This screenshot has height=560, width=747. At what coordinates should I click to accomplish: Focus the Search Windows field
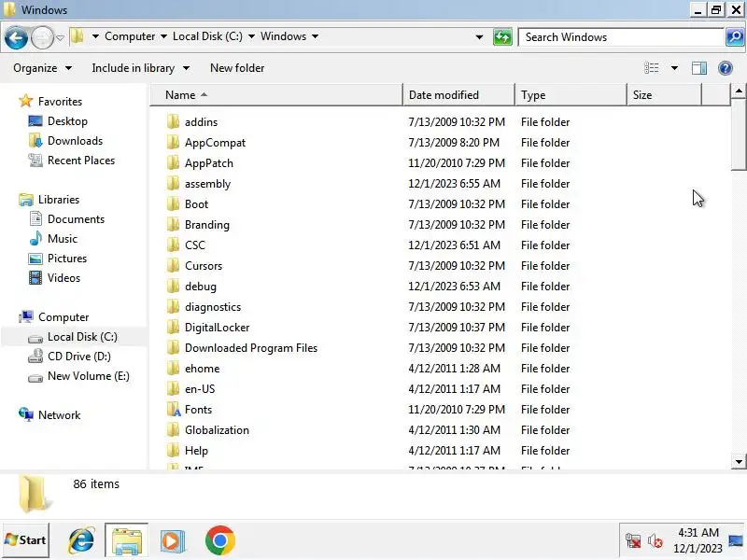[x=621, y=37]
